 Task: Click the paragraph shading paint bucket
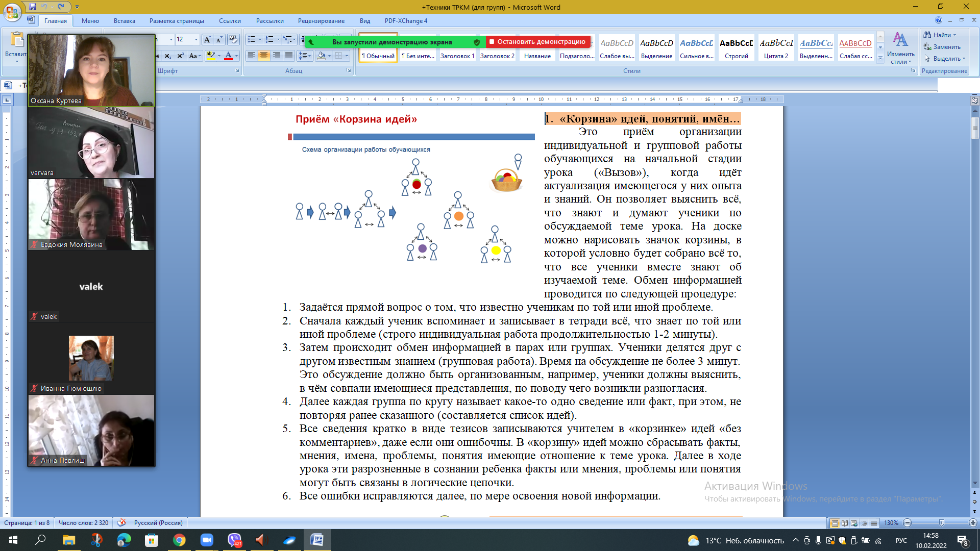tap(321, 56)
